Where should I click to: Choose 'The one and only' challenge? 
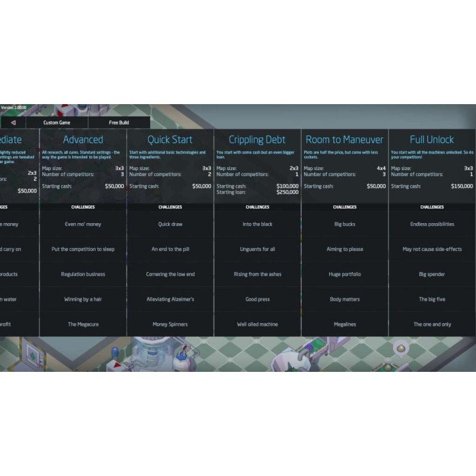pyautogui.click(x=432, y=324)
